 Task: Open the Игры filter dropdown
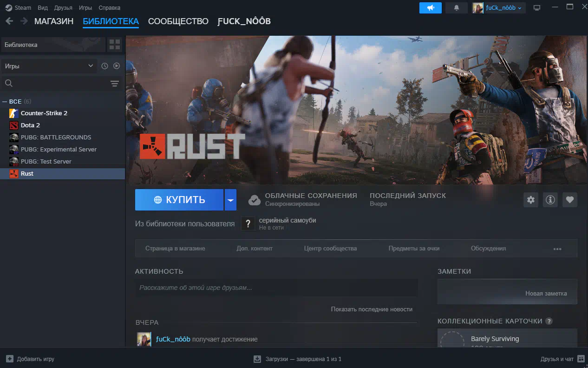pyautogui.click(x=49, y=66)
